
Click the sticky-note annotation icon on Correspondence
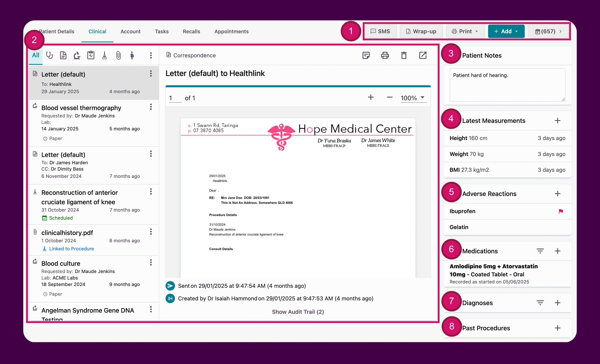pos(366,55)
